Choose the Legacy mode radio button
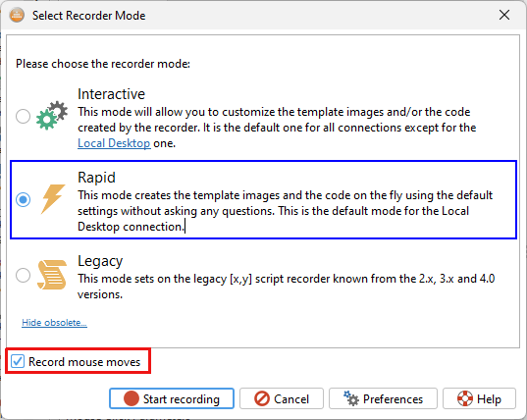Image resolution: width=527 pixels, height=420 pixels. pyautogui.click(x=23, y=275)
